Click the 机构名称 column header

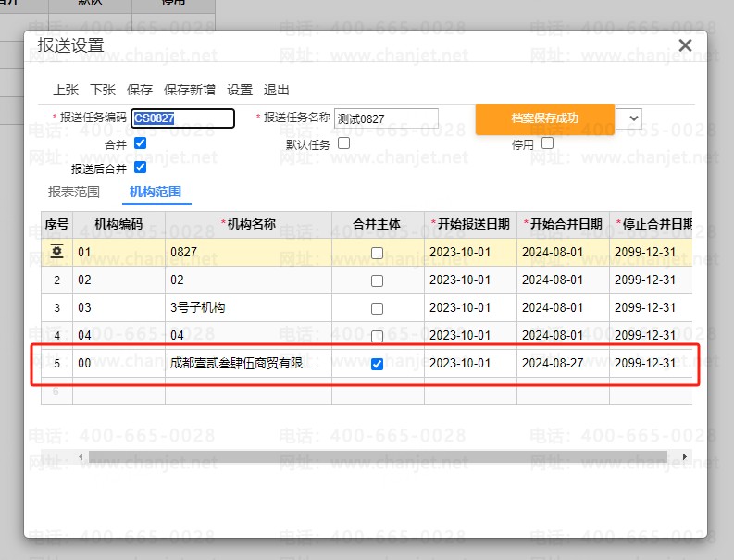coord(249,224)
